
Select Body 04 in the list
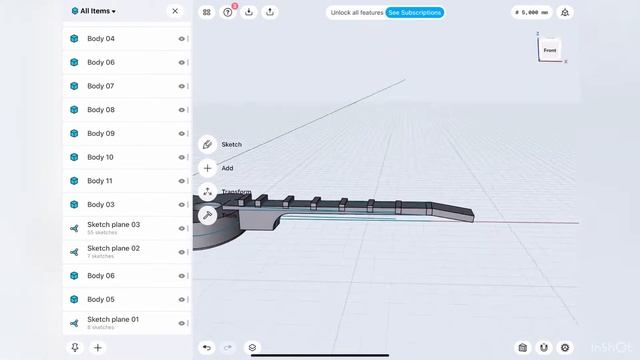(127, 39)
